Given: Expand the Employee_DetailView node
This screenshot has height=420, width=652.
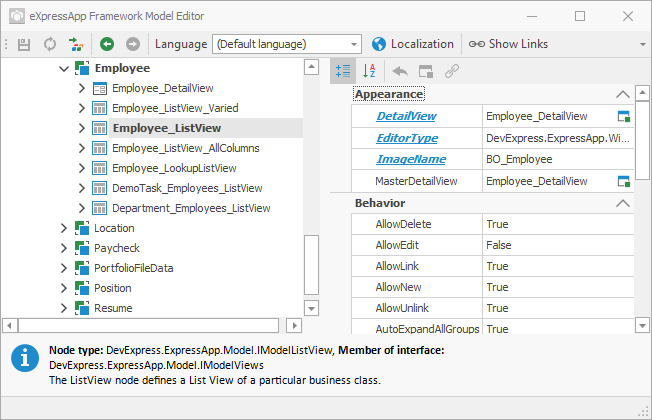Looking at the screenshot, I should (82, 88).
